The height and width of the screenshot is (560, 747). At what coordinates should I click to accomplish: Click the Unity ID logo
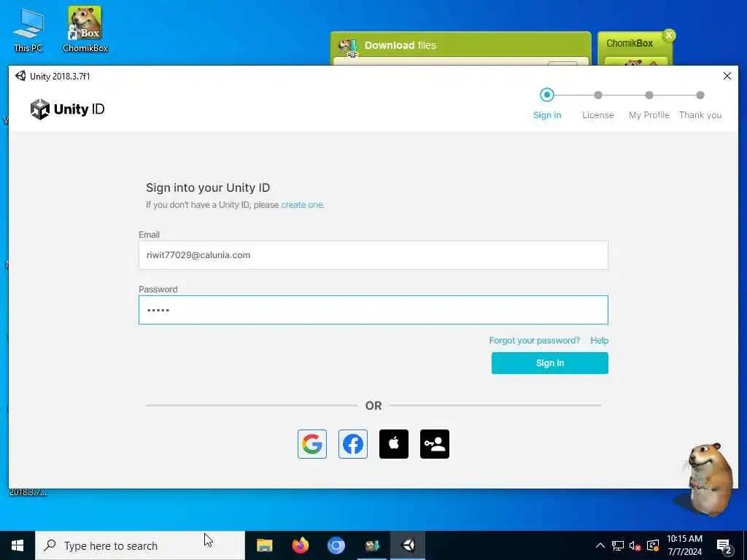(x=67, y=109)
